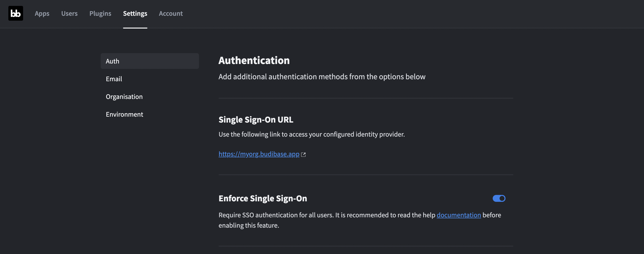644x254 pixels.
Task: Switch to the Users tab
Action: point(69,14)
